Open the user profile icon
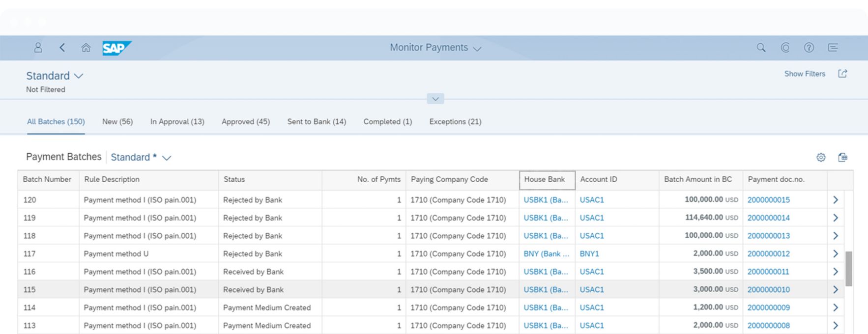This screenshot has width=868, height=334. [38, 48]
